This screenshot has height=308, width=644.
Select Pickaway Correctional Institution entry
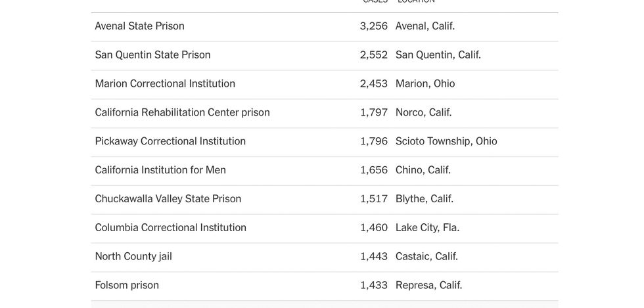pyautogui.click(x=170, y=141)
